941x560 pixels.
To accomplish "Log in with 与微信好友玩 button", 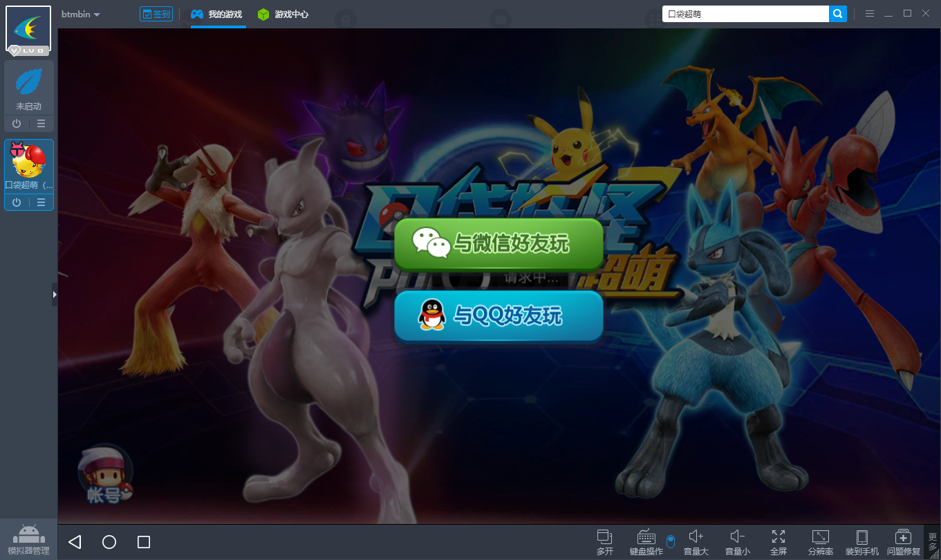I will click(499, 244).
